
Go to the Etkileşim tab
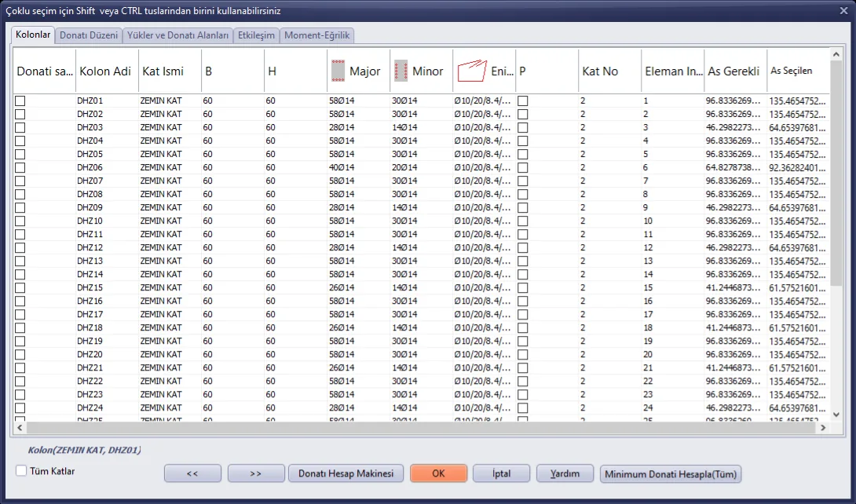click(257, 35)
